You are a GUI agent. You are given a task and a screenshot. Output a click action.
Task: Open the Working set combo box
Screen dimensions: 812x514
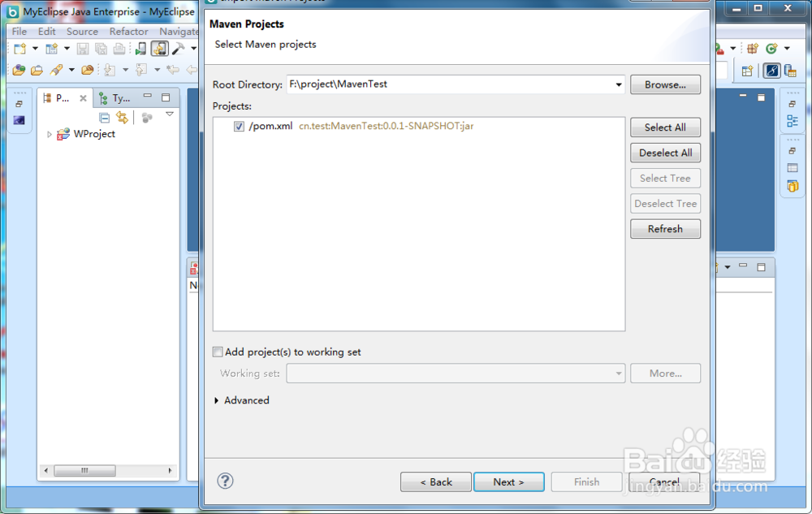click(x=456, y=374)
